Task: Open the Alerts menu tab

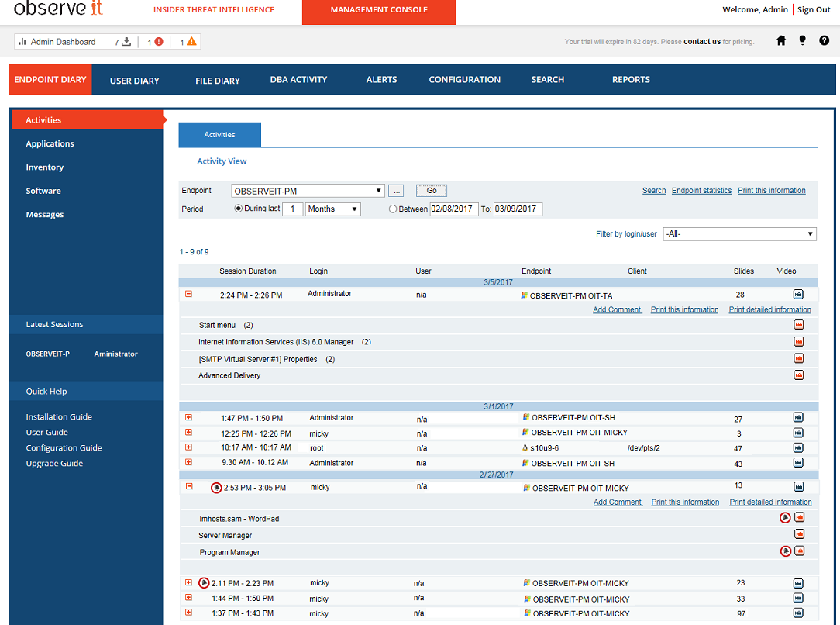Action: (x=381, y=80)
